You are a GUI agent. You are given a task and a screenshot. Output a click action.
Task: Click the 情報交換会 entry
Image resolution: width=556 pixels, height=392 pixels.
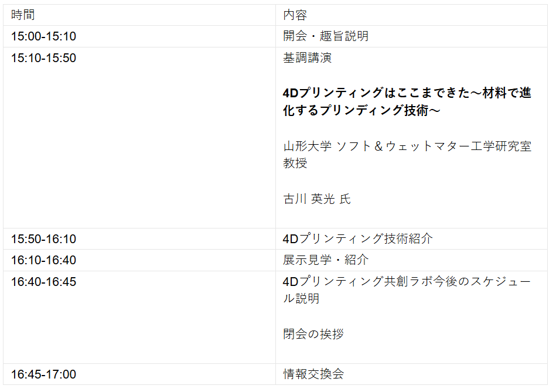(313, 374)
